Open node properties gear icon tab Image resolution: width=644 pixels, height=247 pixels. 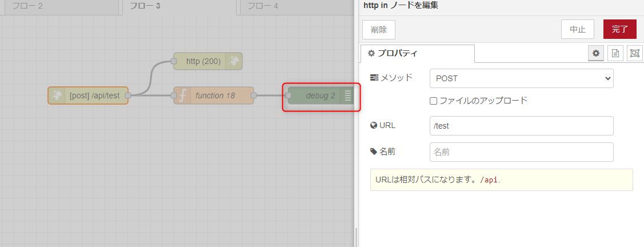click(596, 53)
